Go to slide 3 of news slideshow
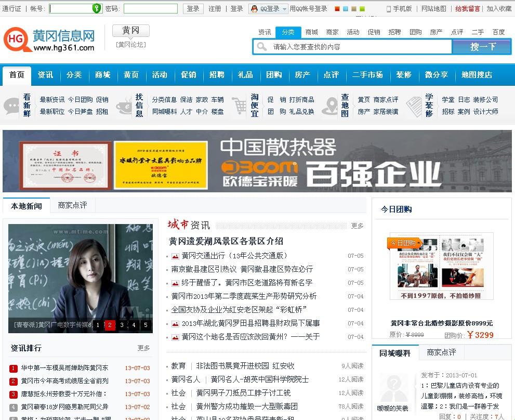 (x=122, y=325)
